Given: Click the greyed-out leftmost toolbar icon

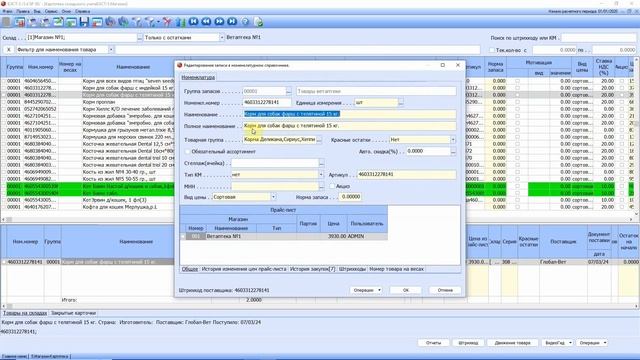Looking at the screenshot, I should 6,22.
